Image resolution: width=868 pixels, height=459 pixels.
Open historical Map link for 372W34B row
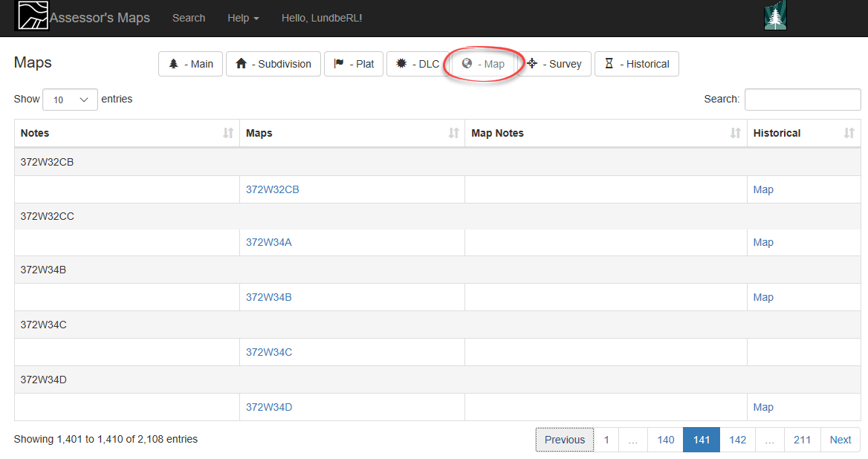[x=762, y=297]
